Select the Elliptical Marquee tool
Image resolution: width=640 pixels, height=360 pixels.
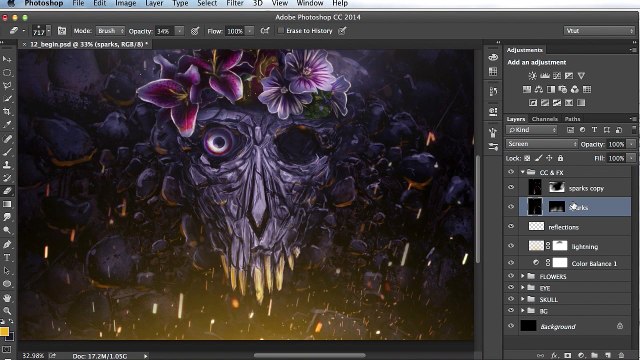point(7,73)
